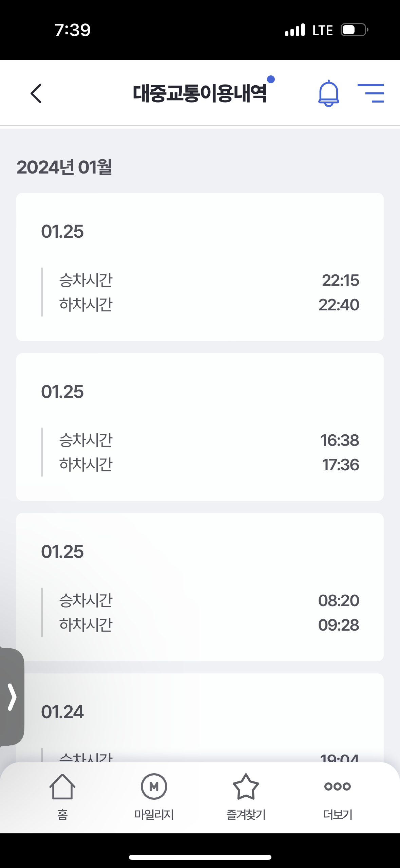This screenshot has width=400, height=868.
Task: Open the 01.25 trip boarded at 08:20
Action: point(200,587)
